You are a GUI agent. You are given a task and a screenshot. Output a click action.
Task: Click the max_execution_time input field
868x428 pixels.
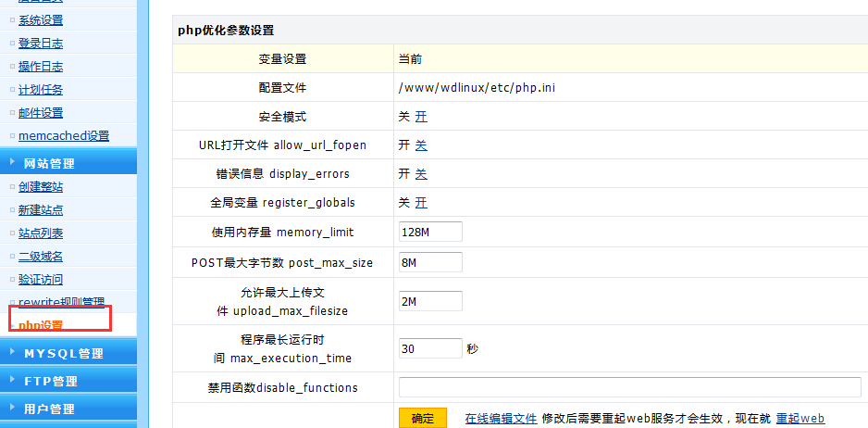[430, 348]
